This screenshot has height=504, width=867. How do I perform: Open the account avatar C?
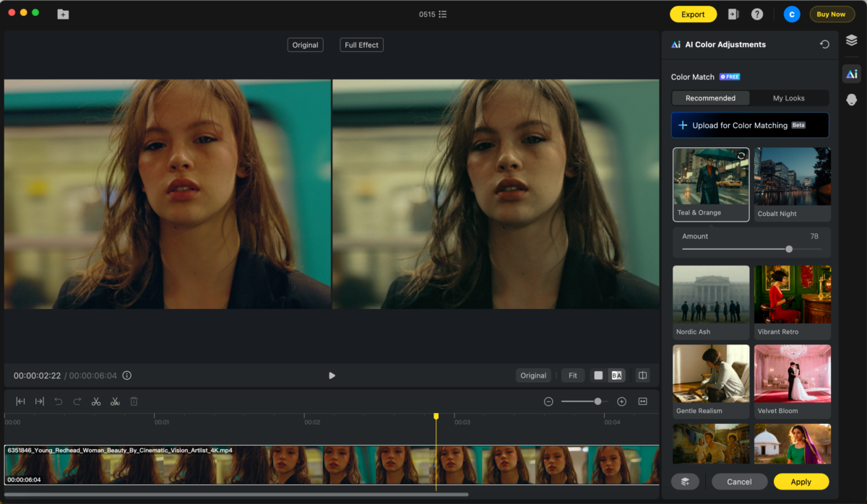(792, 14)
